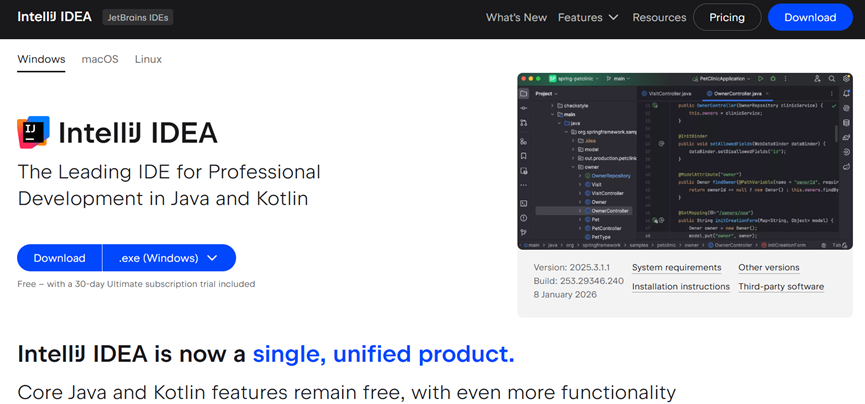Click the Version: 2025.3.1.1 text

point(571,268)
